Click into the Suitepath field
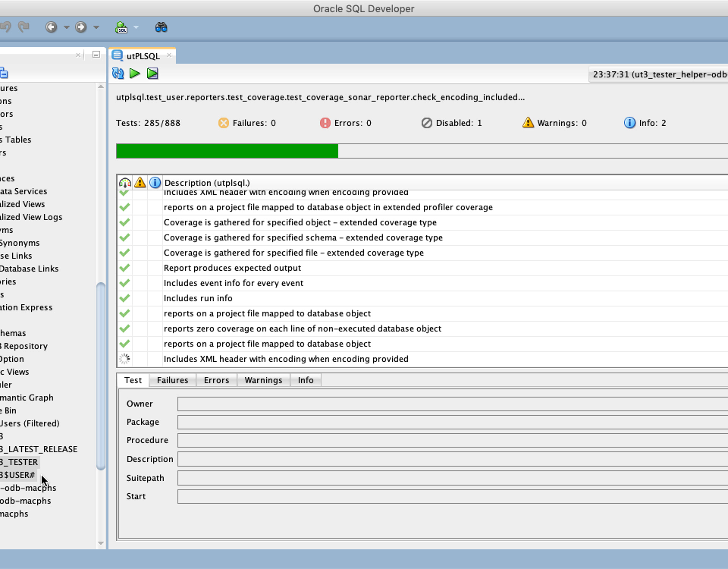The image size is (728, 569). (x=453, y=478)
